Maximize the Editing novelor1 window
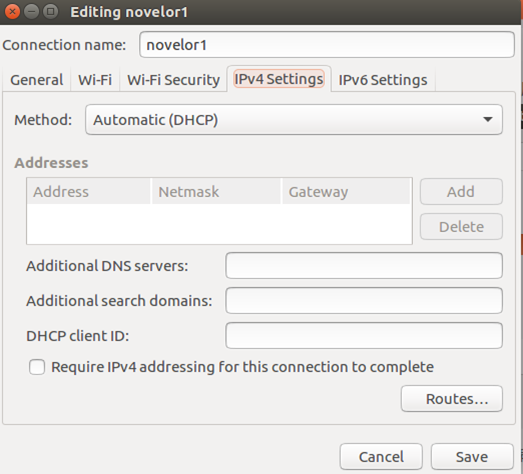The height and width of the screenshot is (474, 523). (x=51, y=12)
